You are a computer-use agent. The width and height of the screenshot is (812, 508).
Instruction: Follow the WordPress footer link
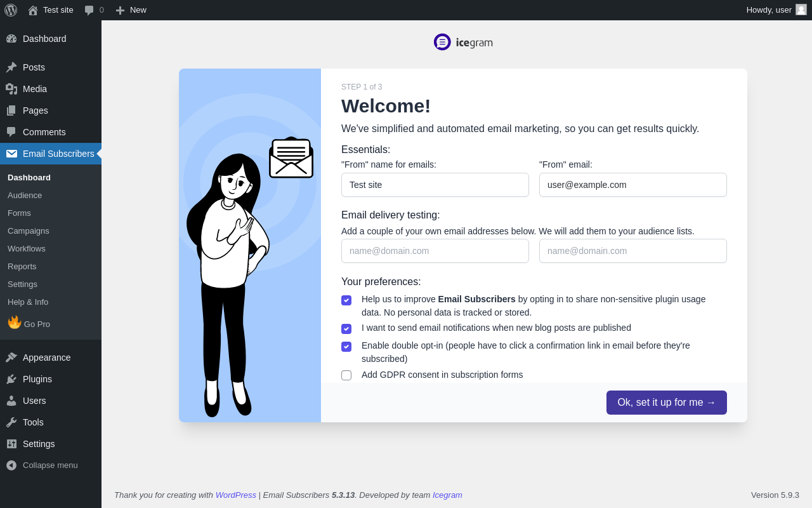tap(236, 495)
